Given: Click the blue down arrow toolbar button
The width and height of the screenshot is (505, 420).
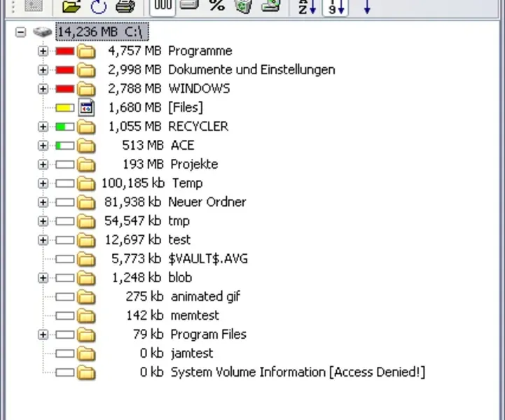Looking at the screenshot, I should (x=367, y=6).
